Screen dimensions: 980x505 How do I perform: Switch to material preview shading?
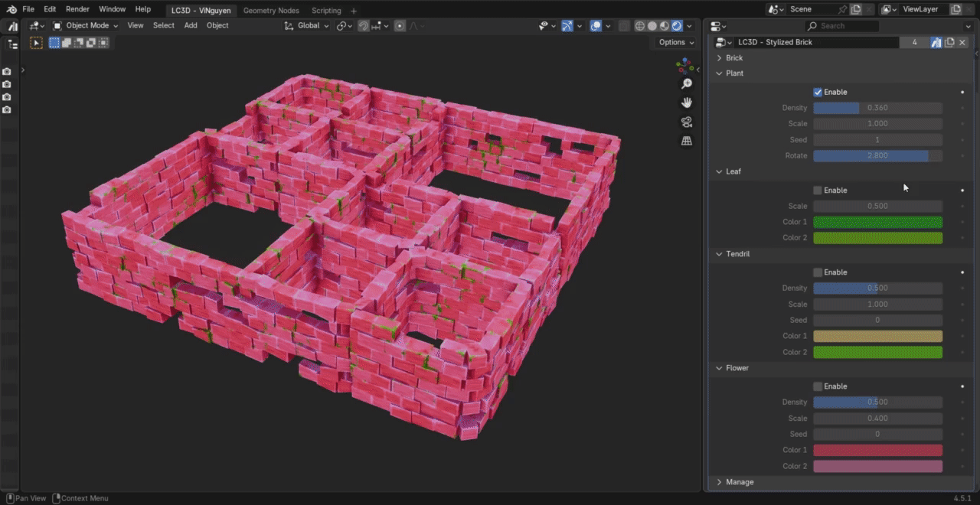[665, 25]
